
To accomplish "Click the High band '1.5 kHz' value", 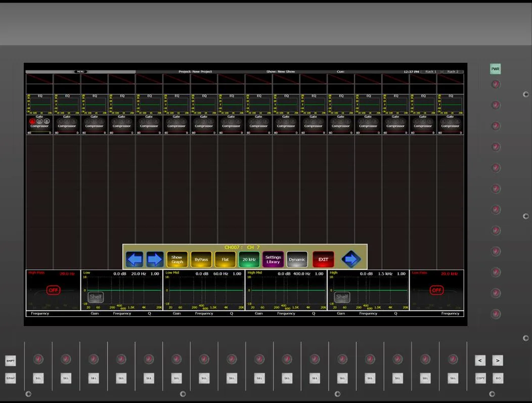I will (385, 273).
